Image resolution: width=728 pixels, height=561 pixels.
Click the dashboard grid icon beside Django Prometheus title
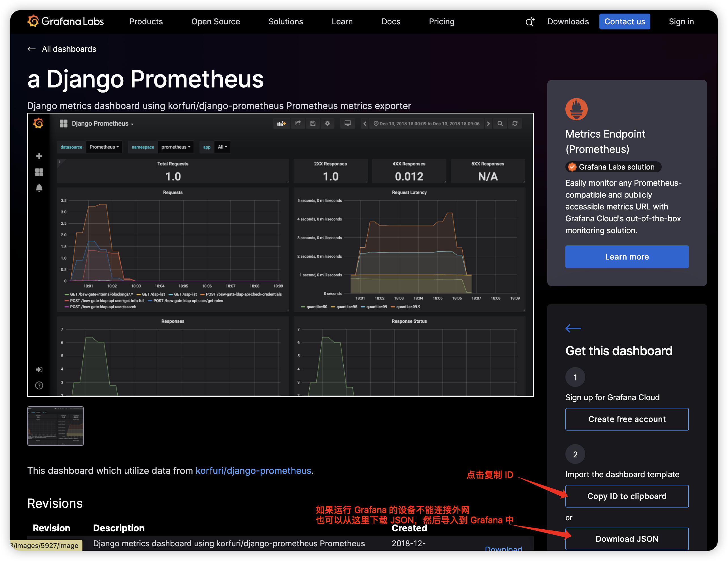coord(63,123)
